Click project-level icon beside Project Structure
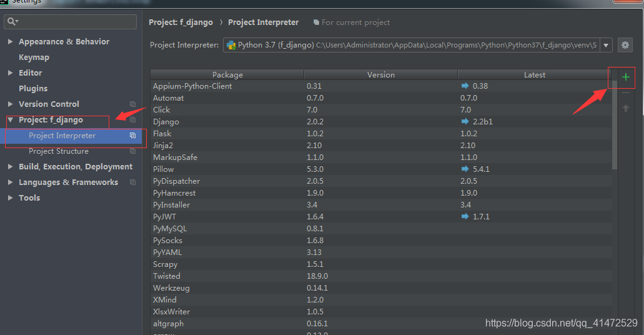 coord(132,151)
